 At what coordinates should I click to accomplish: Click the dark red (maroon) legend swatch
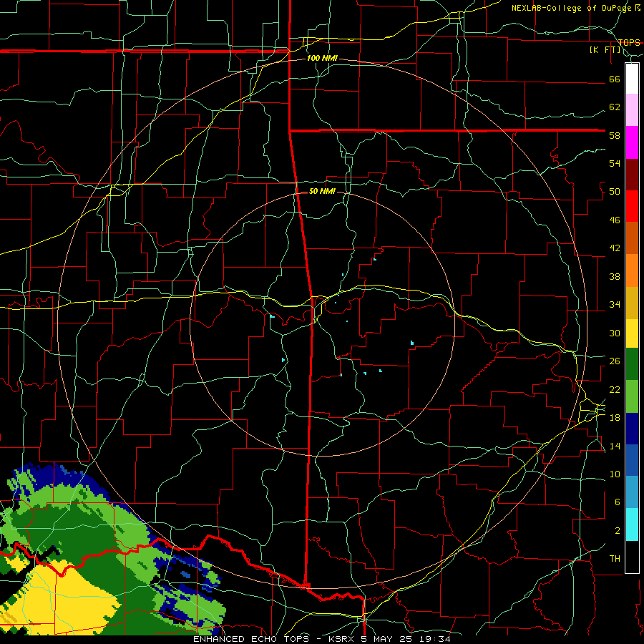point(632,174)
